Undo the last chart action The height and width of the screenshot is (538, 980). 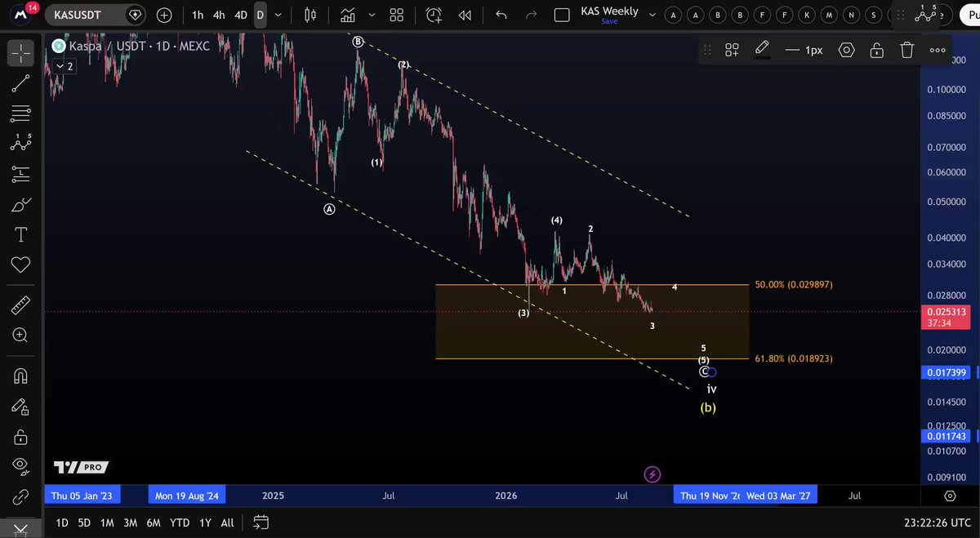click(501, 15)
